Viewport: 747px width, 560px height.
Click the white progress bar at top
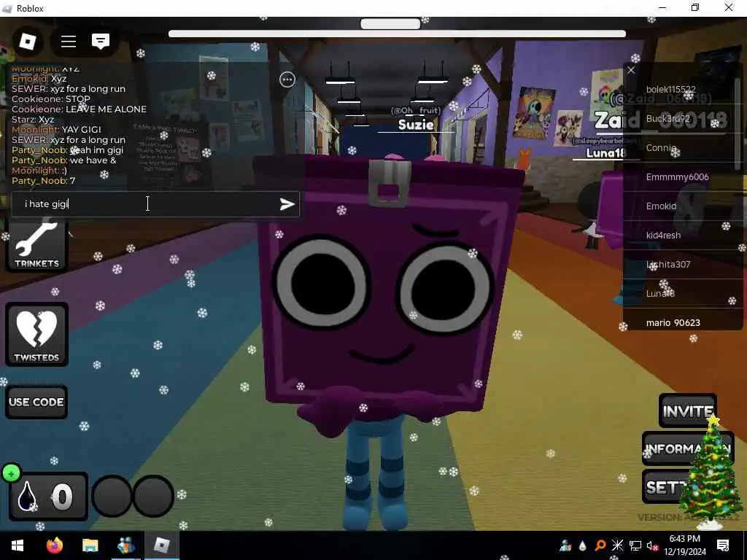click(x=397, y=34)
